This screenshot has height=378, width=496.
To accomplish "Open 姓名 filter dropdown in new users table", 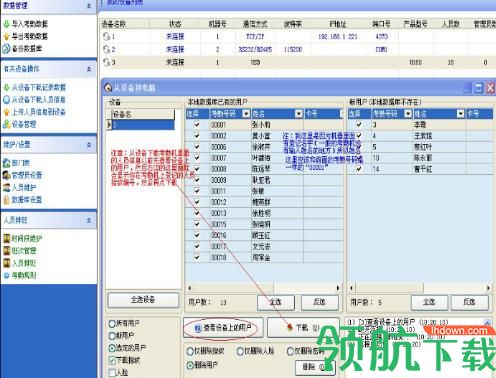I will click(461, 114).
